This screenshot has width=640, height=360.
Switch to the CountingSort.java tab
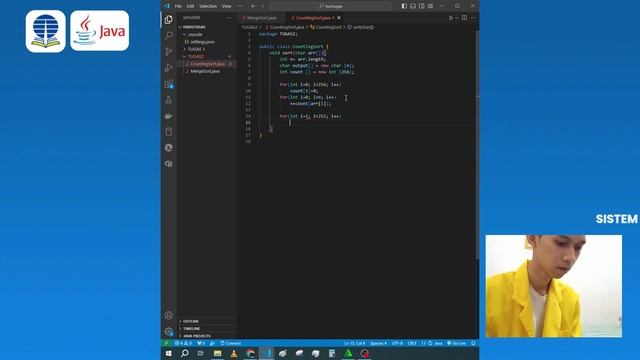pyautogui.click(x=313, y=18)
